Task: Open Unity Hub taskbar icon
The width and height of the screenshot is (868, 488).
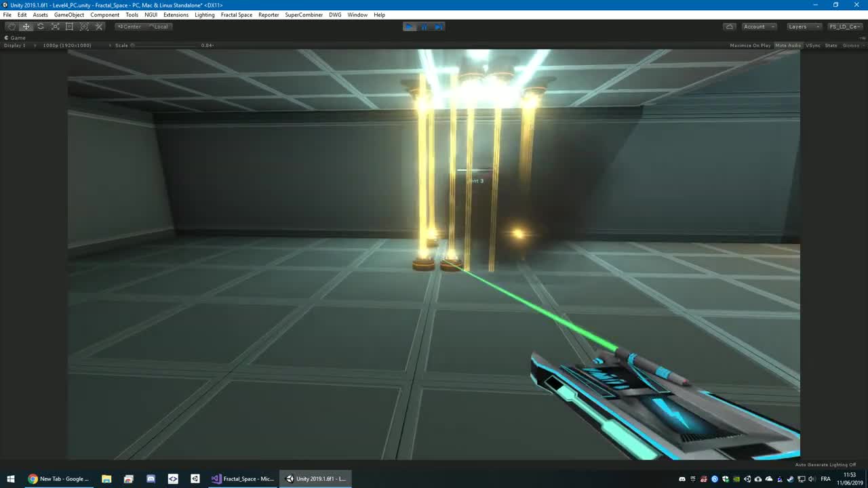Action: tap(195, 479)
